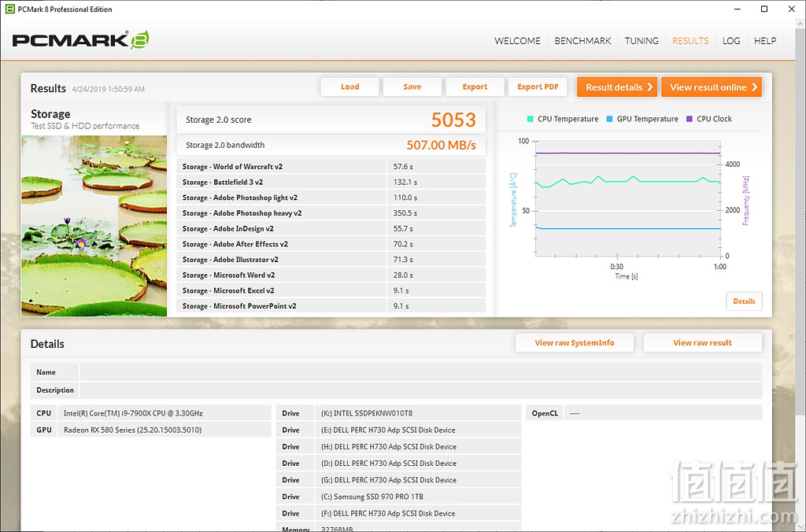This screenshot has width=806, height=532.
Task: Select Microsoft Word v2 row
Action: coord(331,275)
